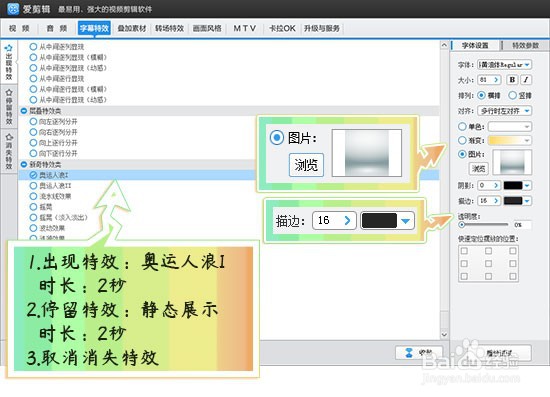The height and width of the screenshot is (397, 550).
Task: Click the 阴影 black color swatch
Action: pos(513,185)
